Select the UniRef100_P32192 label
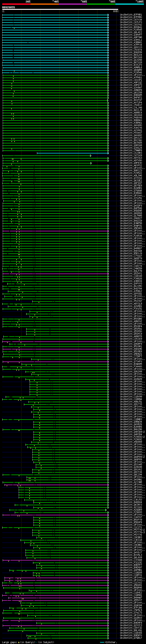Image resolution: width=146 pixels, height=644 pixels. 131,562
